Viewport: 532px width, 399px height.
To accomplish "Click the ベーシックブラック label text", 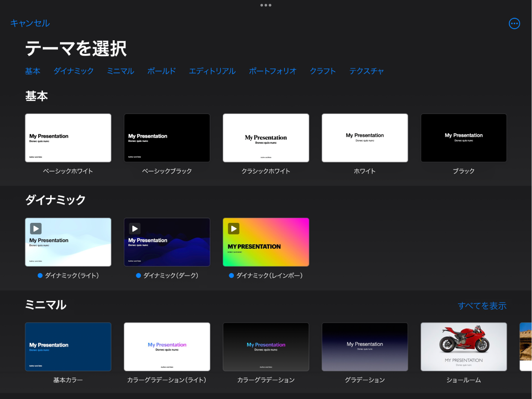I will click(167, 171).
